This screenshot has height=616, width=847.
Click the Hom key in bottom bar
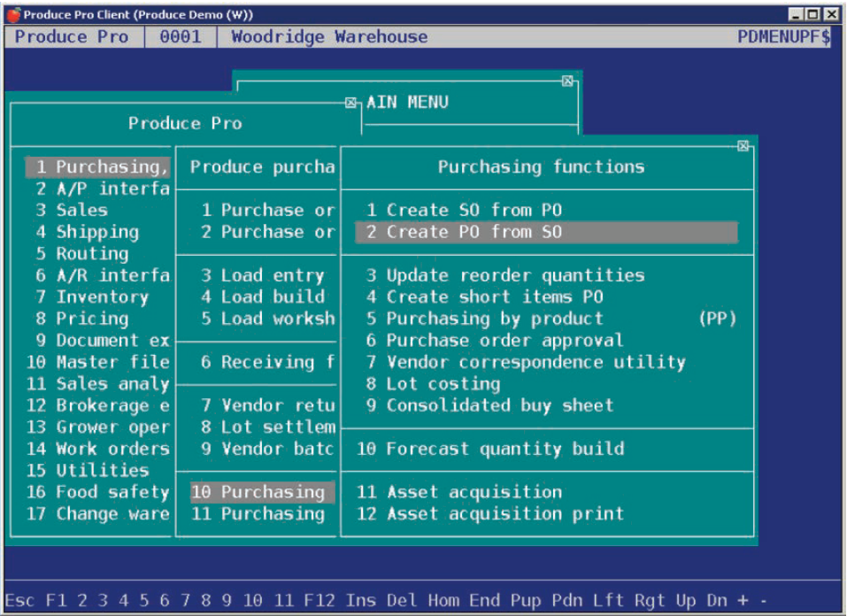pyautogui.click(x=443, y=600)
